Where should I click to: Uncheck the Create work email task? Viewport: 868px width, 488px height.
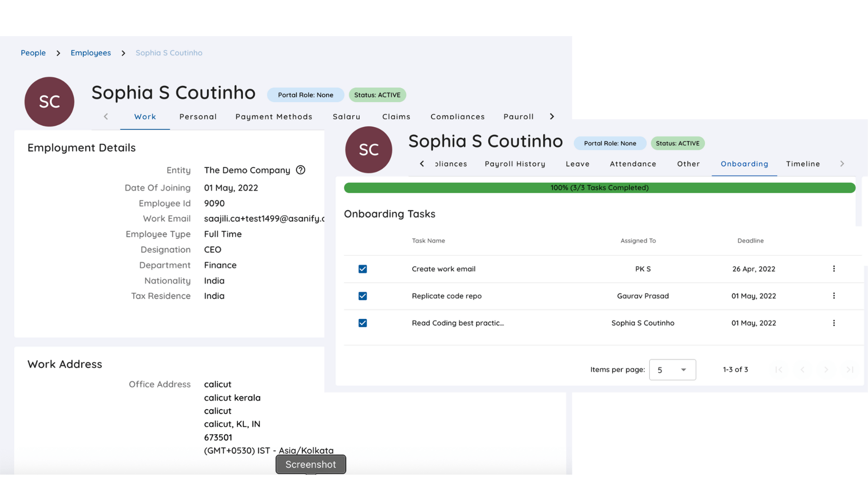click(363, 268)
